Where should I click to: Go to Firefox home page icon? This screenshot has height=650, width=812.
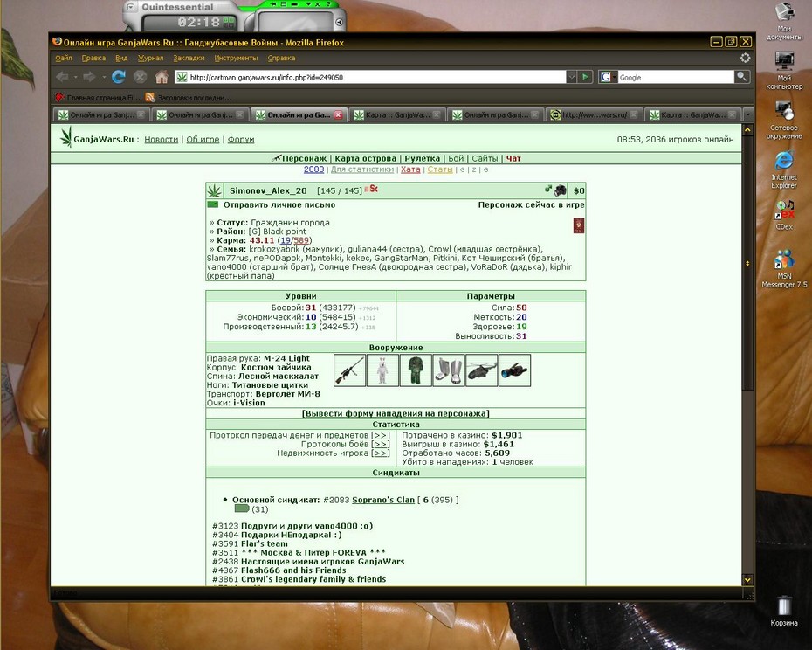coord(162,77)
